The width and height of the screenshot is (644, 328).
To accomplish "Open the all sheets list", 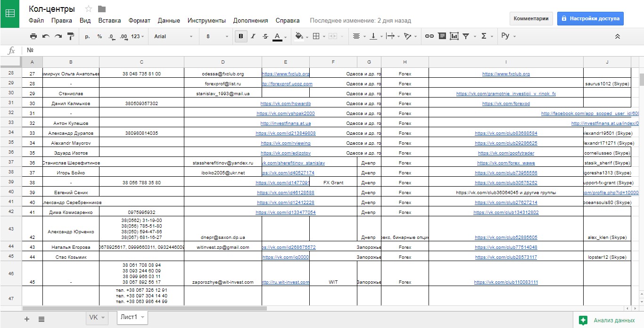I will click(x=41, y=319).
